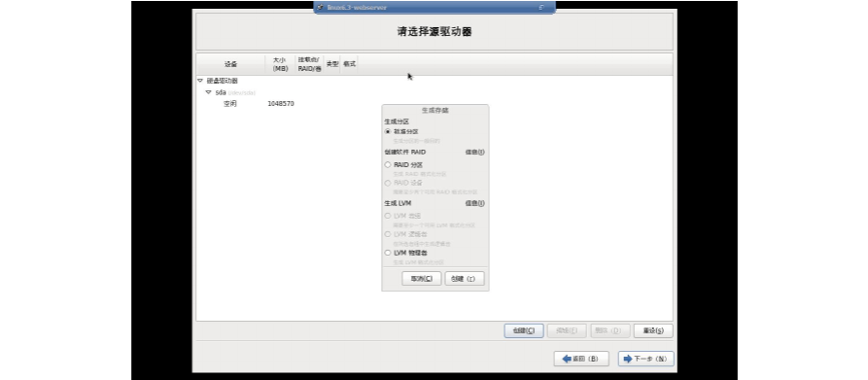Collapse the sda device node
The image size is (868, 380).
click(209, 92)
